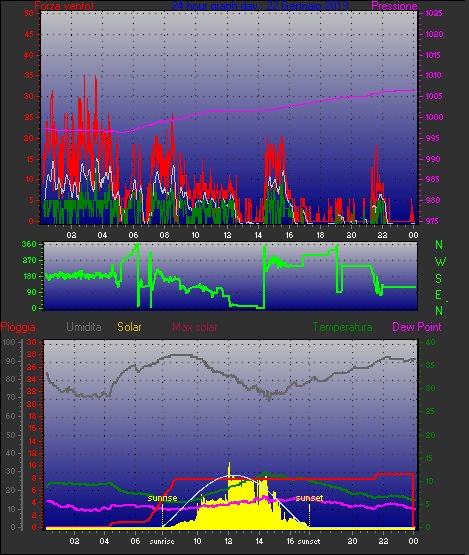Click the 12 hour tick on wind graph
Viewport: 469px width, 555px height.
coord(227,235)
